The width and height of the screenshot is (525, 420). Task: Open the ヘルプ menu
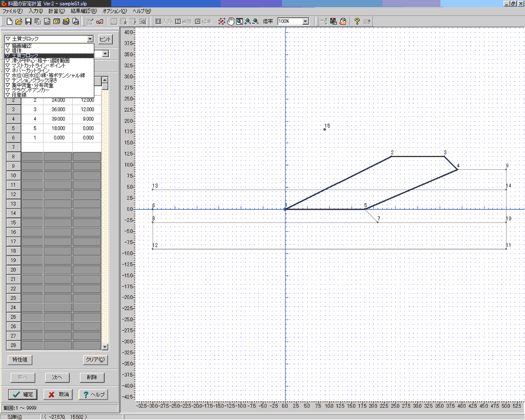142,11
